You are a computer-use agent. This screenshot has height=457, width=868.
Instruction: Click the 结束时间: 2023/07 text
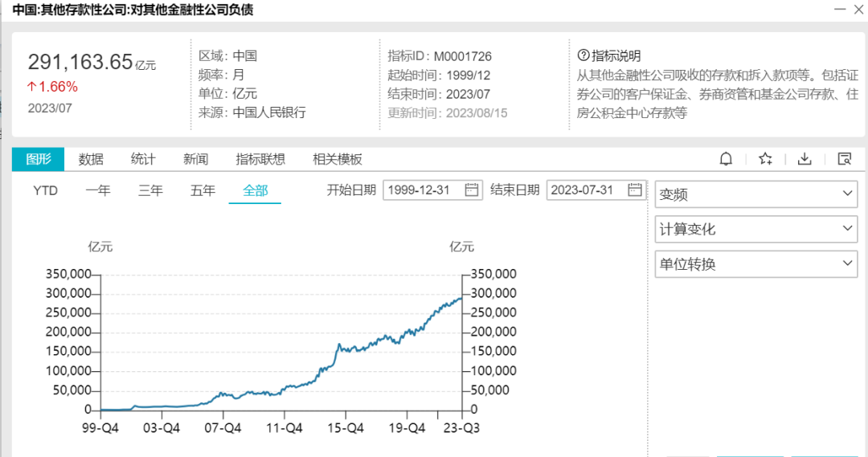pos(439,94)
